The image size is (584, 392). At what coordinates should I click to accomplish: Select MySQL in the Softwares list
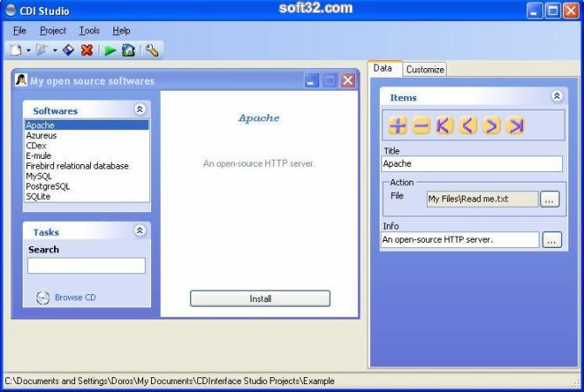click(x=38, y=176)
